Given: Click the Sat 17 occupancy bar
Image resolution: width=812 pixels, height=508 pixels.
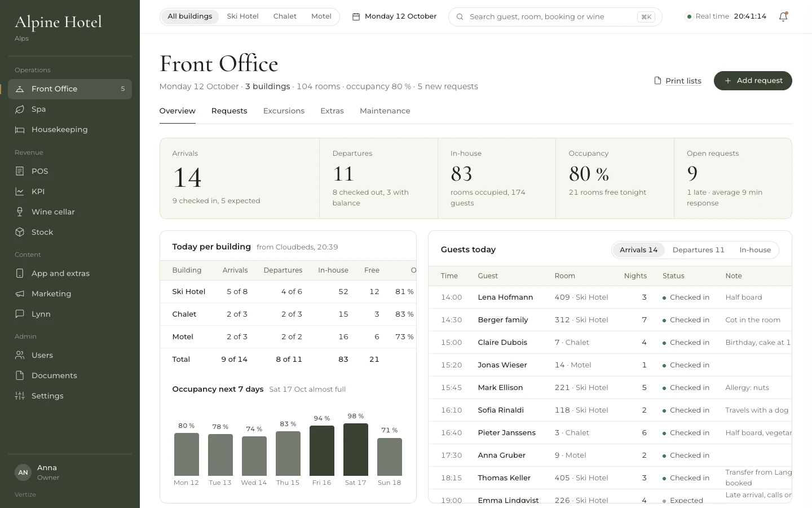Looking at the screenshot, I should pyautogui.click(x=356, y=449).
